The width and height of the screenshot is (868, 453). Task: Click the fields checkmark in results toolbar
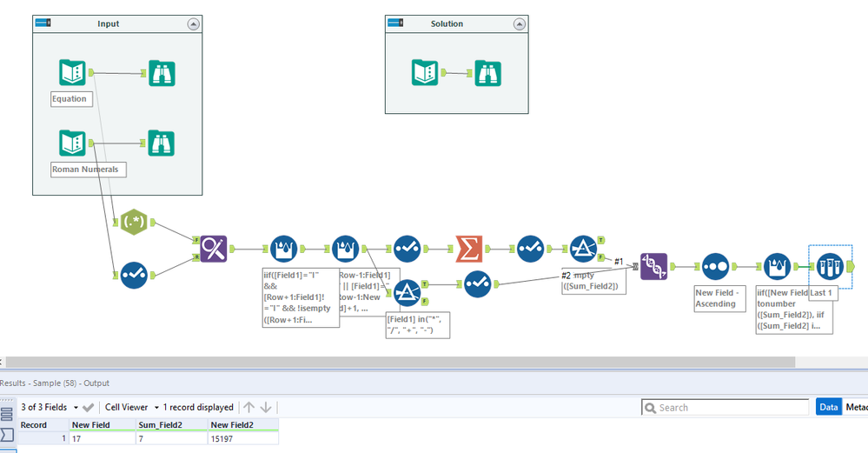point(88,408)
